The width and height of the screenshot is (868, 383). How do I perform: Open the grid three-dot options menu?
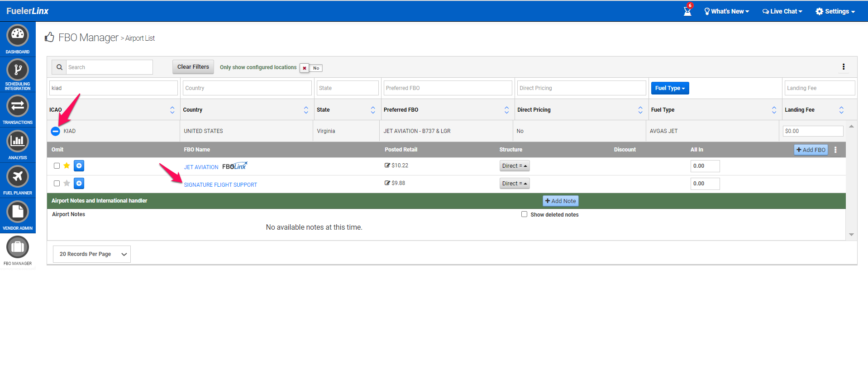pyautogui.click(x=844, y=67)
